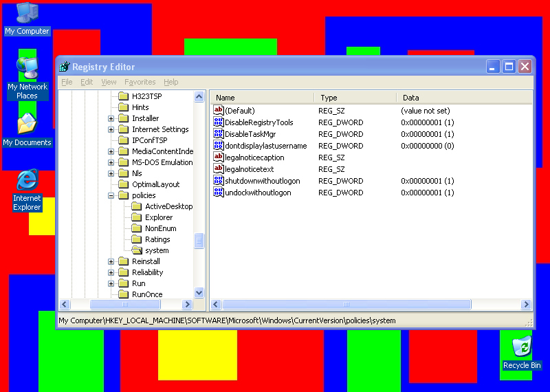Sort values by the Data column header
Screen dimensions: 550x392
pyautogui.click(x=464, y=98)
